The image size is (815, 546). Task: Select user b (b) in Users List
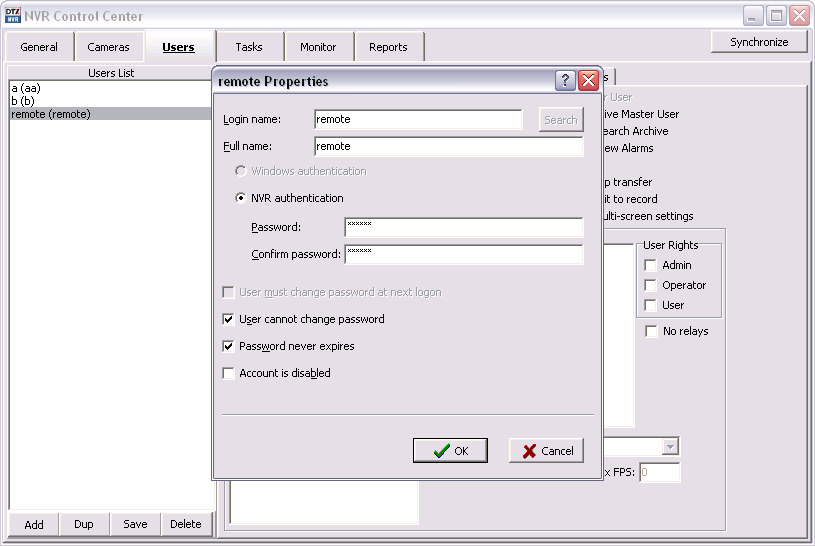click(110, 101)
